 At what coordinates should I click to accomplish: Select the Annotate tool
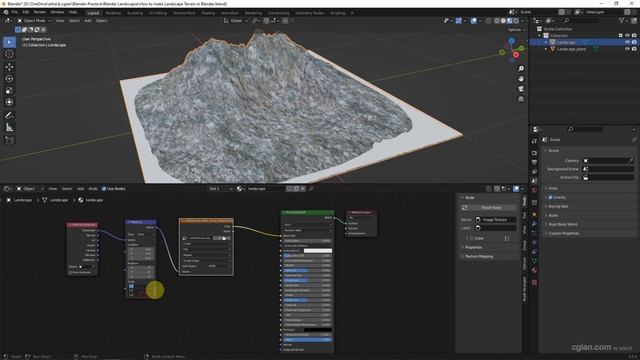point(9,116)
